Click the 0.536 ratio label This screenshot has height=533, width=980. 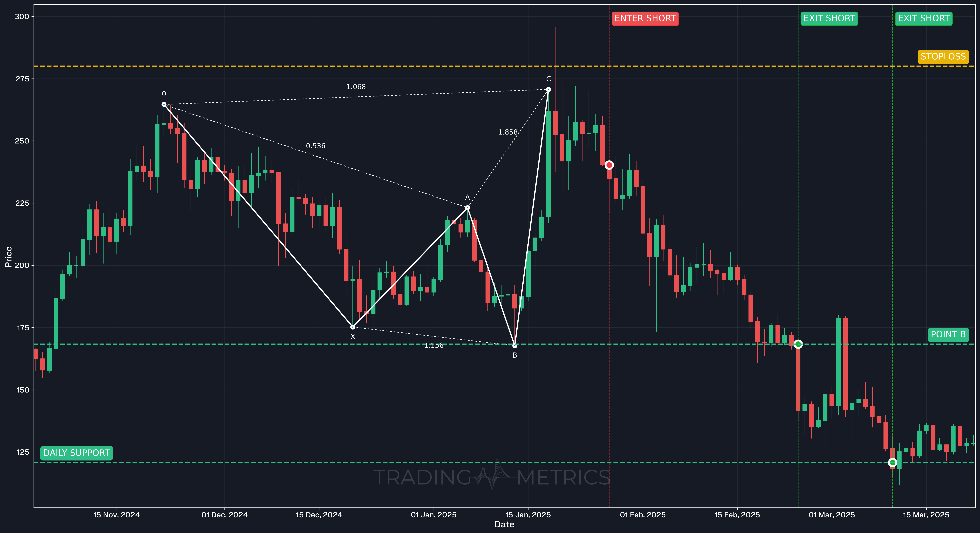[x=316, y=146]
